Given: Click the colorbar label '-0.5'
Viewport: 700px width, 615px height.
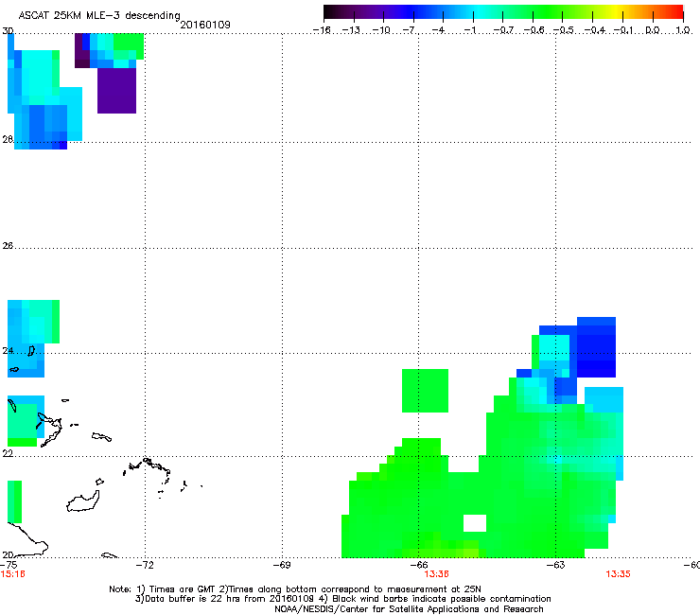Looking at the screenshot, I should click(563, 30).
